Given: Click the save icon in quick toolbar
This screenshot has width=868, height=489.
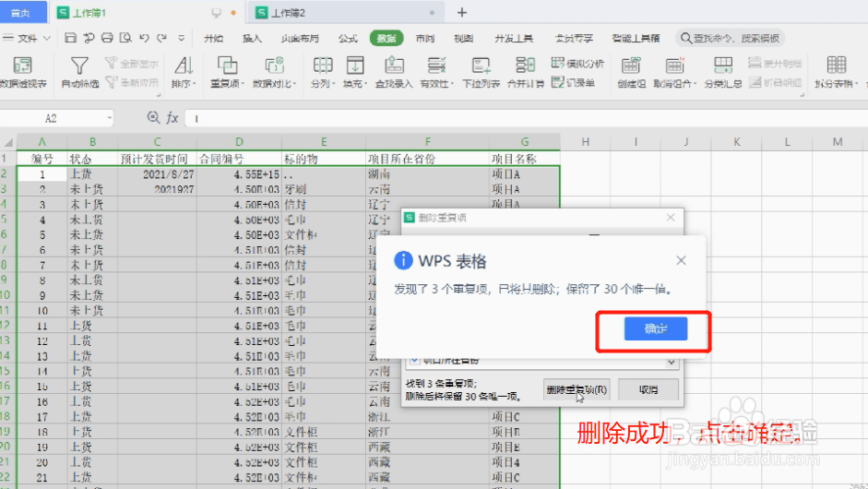Looking at the screenshot, I should click(x=70, y=38).
